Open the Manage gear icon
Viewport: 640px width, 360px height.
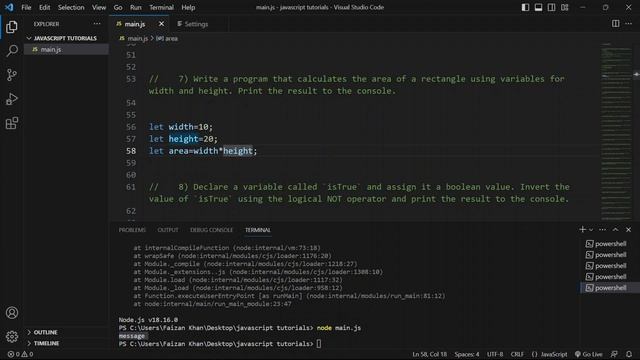(x=12, y=337)
